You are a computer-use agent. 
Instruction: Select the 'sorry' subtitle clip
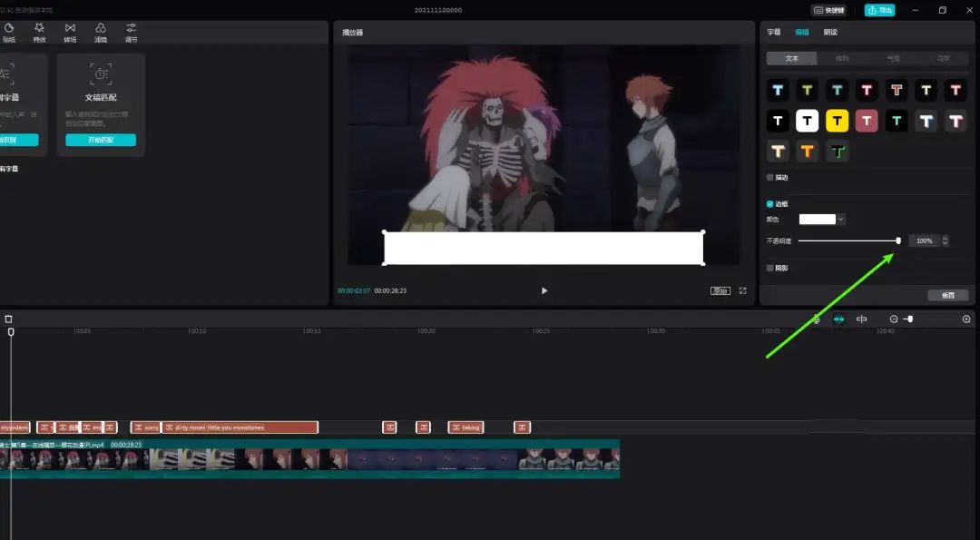[145, 427]
